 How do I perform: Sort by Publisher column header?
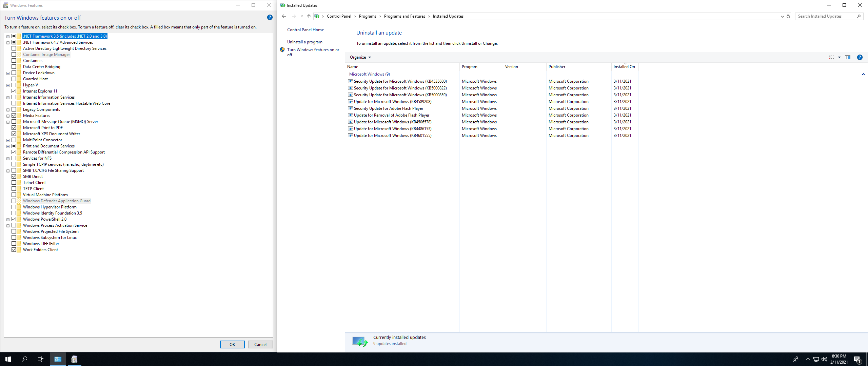579,67
